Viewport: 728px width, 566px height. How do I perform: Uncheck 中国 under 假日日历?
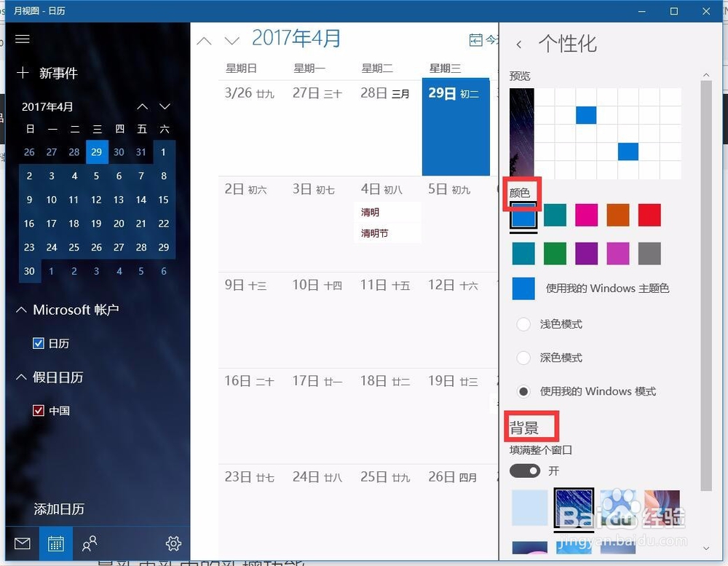[x=39, y=410]
